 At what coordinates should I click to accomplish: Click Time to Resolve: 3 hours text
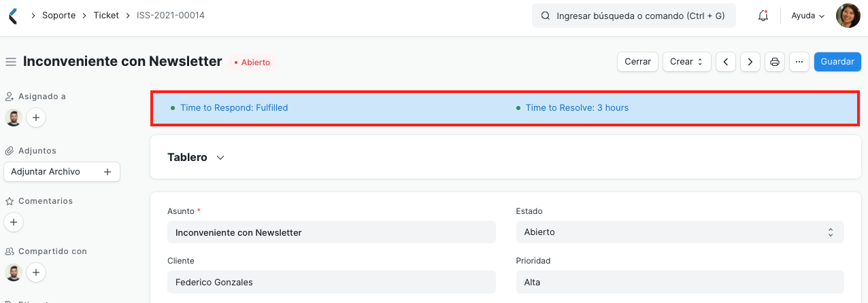(577, 108)
